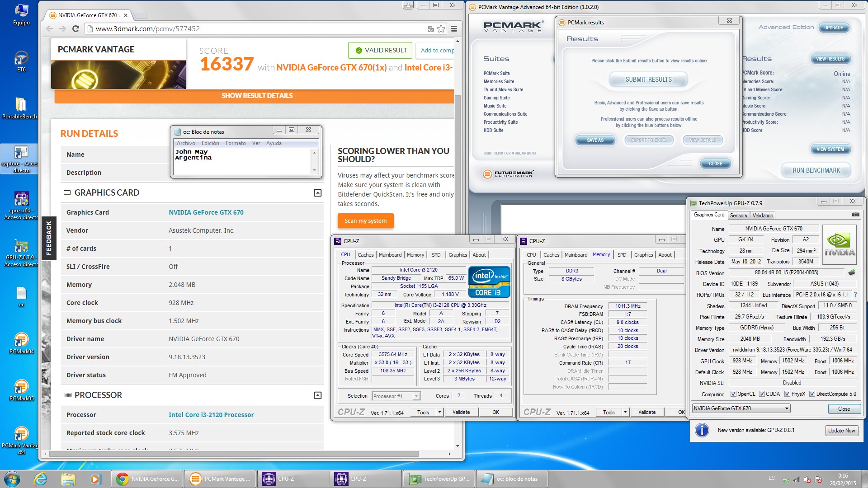Click the SUBMIT RESULTS button
868x488 pixels.
pyautogui.click(x=648, y=80)
